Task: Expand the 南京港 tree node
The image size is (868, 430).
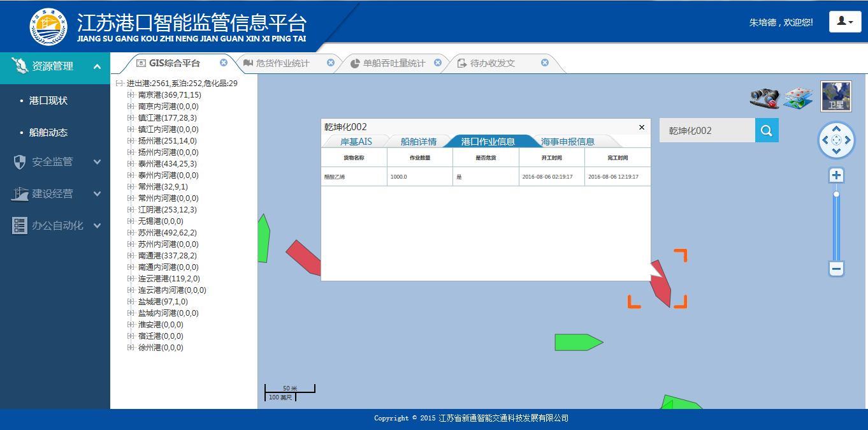Action: click(x=131, y=95)
